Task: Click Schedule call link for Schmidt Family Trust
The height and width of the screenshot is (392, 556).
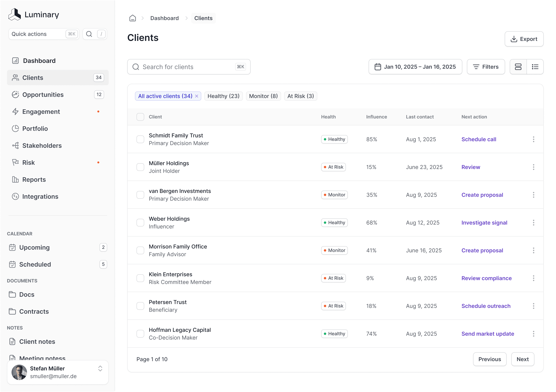Action: (x=478, y=139)
